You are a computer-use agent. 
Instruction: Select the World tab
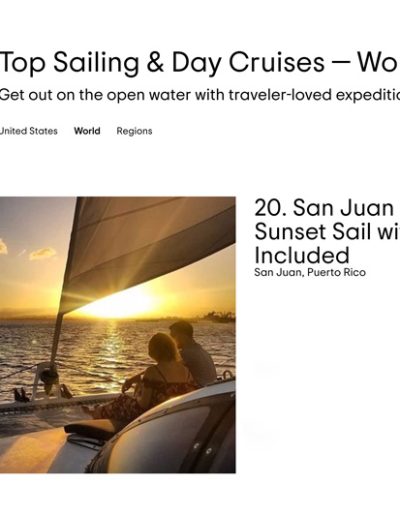pyautogui.click(x=87, y=131)
